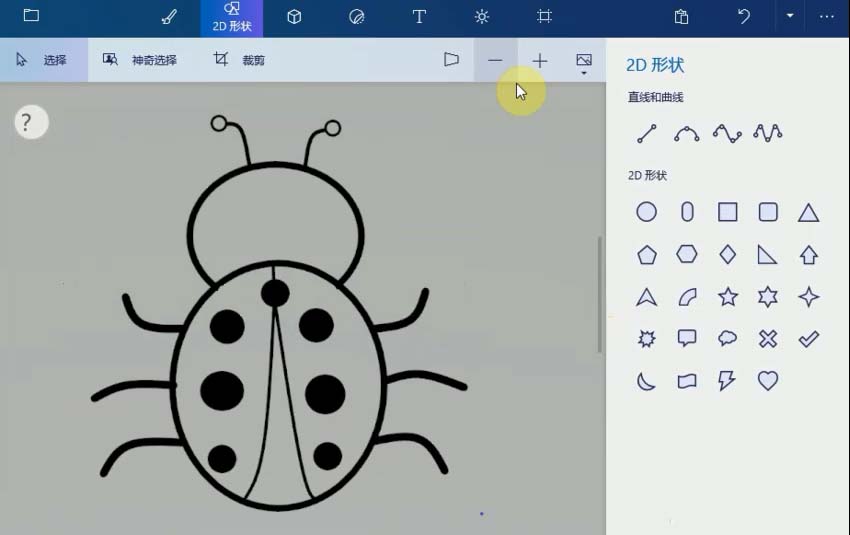Click the Paste clipboard icon
Screen dimensions: 850x535
point(681,17)
